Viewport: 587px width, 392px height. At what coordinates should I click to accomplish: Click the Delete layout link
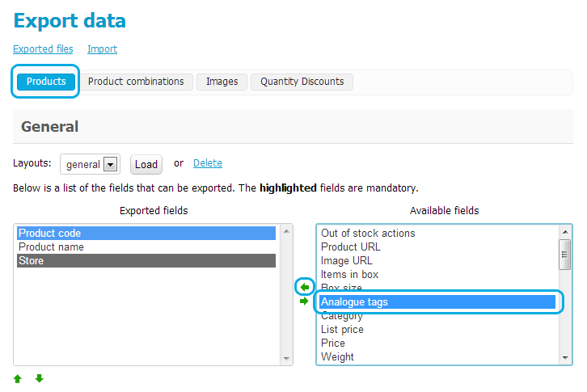coord(207,163)
